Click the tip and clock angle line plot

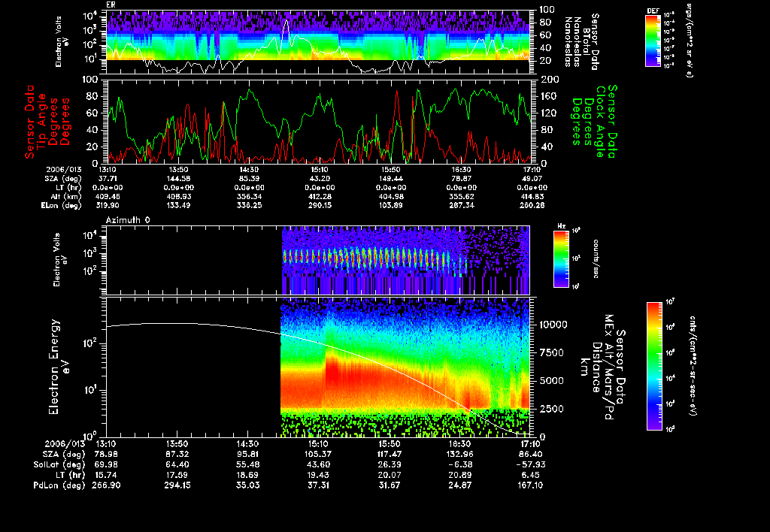click(x=318, y=121)
